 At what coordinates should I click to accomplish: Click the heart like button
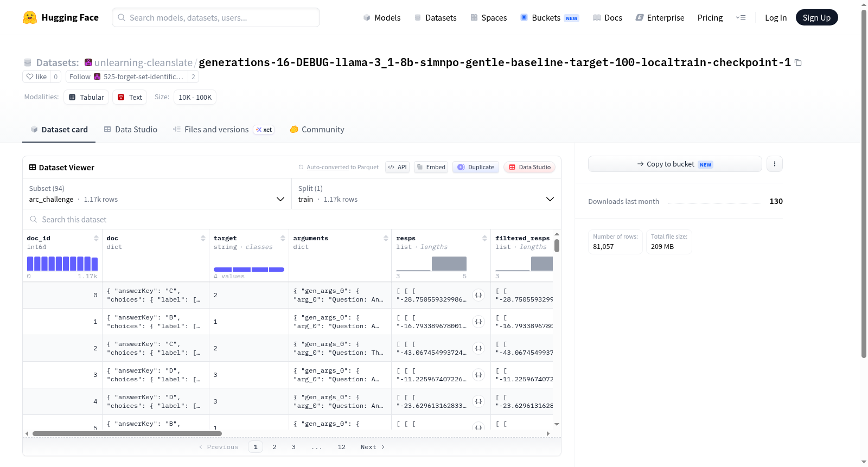36,76
